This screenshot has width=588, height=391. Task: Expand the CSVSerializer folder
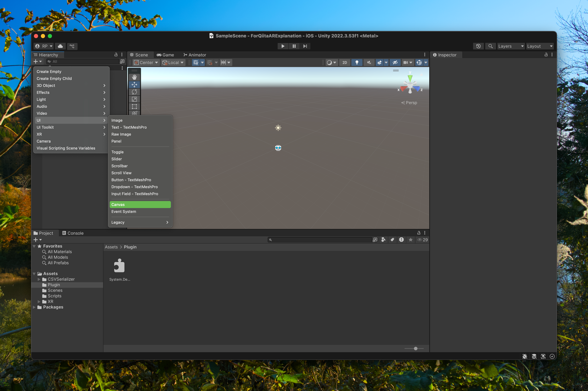click(39, 279)
